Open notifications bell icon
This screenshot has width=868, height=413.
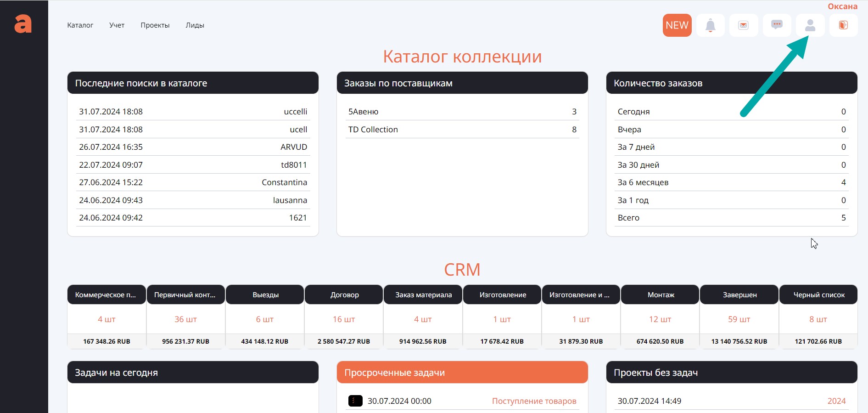pyautogui.click(x=710, y=25)
